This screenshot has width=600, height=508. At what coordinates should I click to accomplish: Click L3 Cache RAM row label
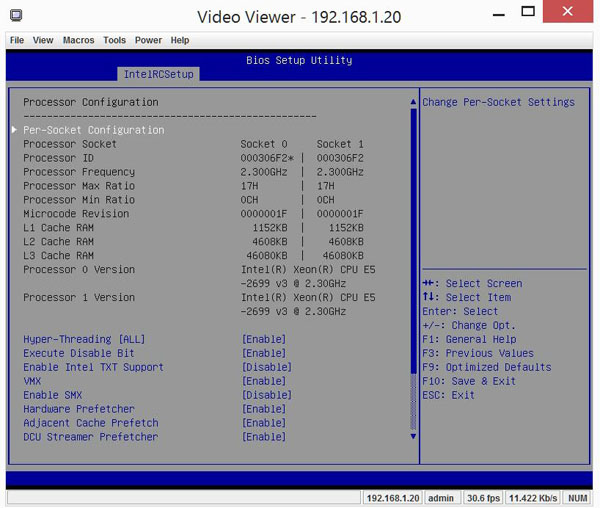coord(59,256)
